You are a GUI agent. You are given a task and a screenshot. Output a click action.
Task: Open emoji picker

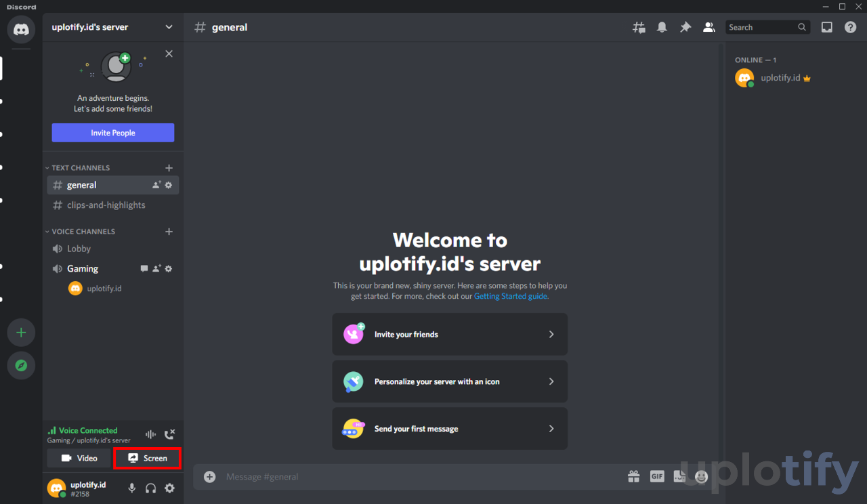[x=702, y=477]
